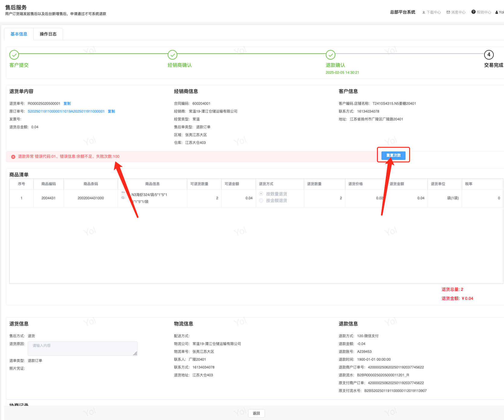The image size is (504, 420).
Task: Click the 原支付流水号 value
Action: pos(396,391)
